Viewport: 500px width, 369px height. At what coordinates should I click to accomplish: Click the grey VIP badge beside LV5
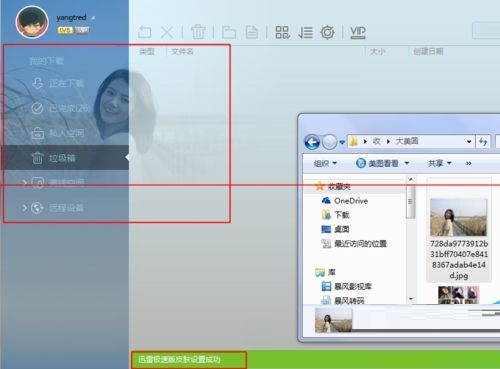(x=82, y=30)
